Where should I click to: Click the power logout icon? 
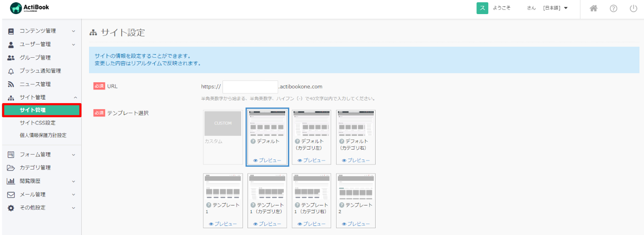pos(633,8)
